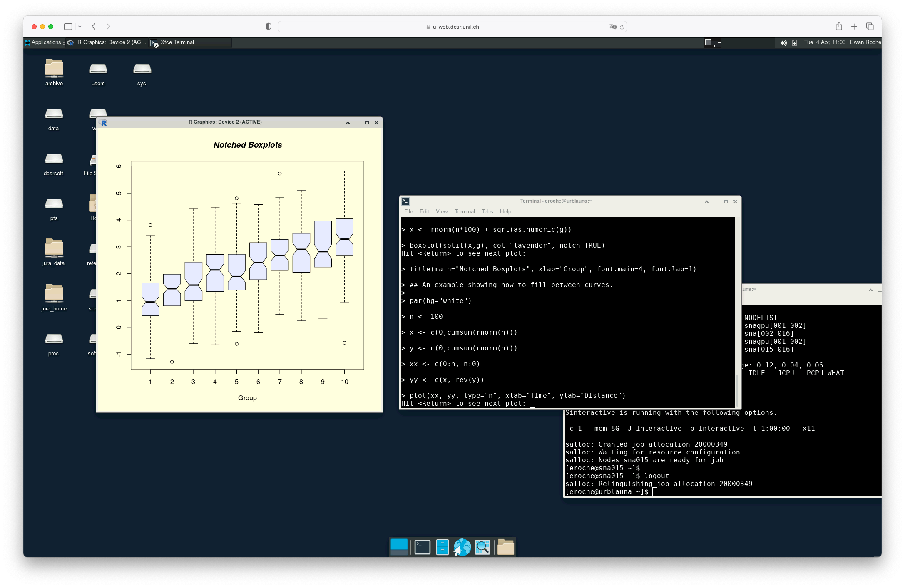
Task: Launch the file manager cabinet icon
Action: pyautogui.click(x=442, y=547)
